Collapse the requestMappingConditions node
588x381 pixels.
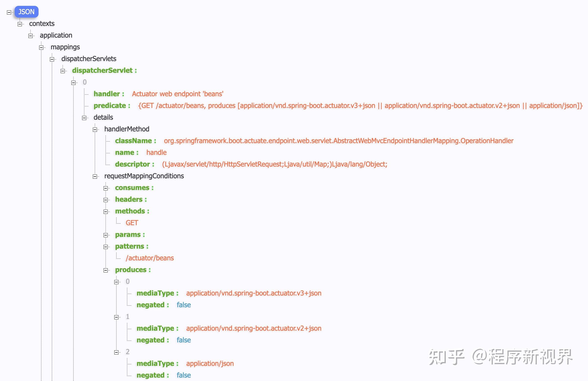[95, 177]
